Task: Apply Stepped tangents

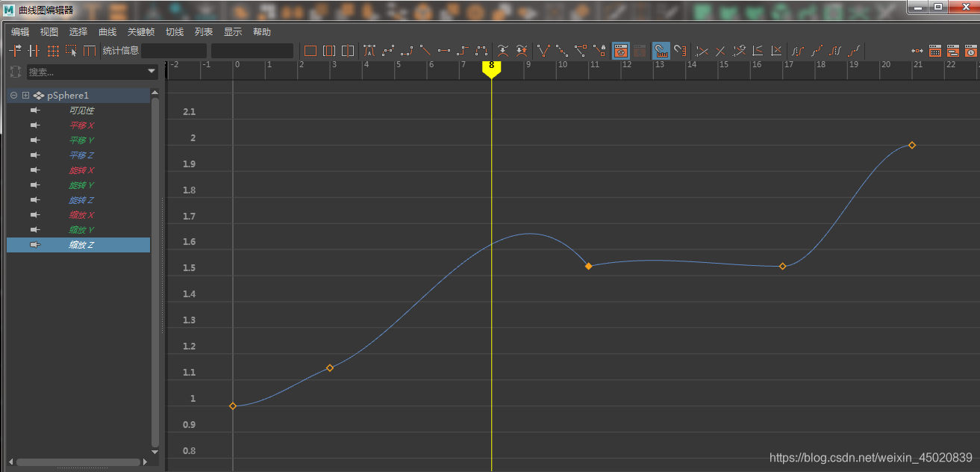Action: 463,51
